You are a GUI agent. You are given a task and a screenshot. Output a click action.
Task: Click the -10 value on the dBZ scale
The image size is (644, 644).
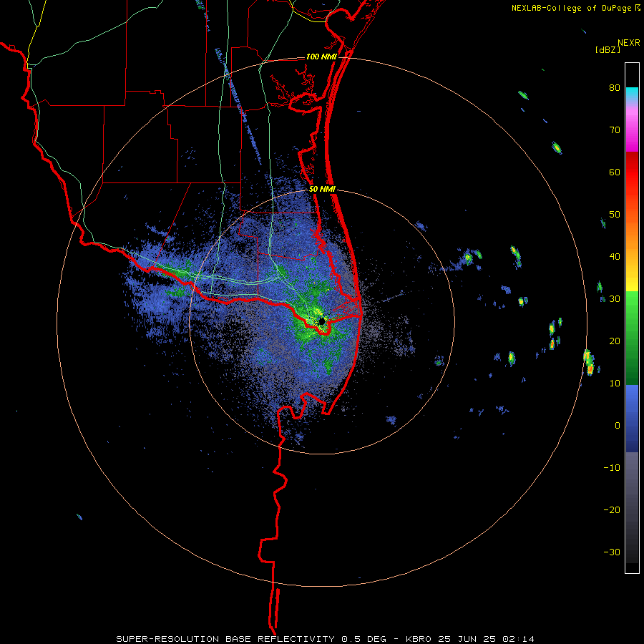click(x=612, y=467)
